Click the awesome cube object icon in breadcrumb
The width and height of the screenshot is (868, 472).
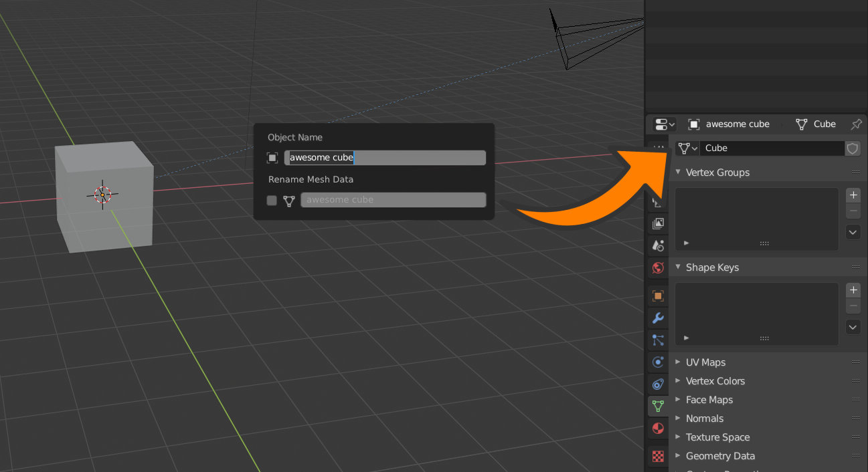tap(694, 124)
